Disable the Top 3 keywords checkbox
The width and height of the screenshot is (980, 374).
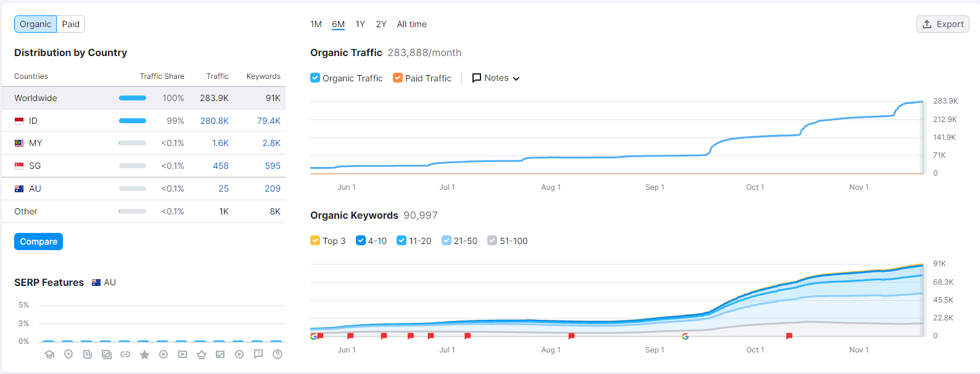pos(315,240)
